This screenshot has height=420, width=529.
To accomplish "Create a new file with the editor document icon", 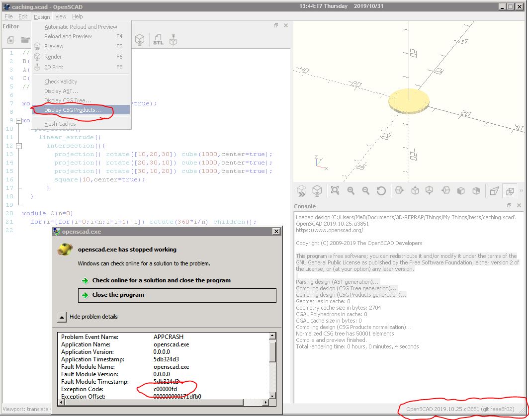I will [x=10, y=40].
